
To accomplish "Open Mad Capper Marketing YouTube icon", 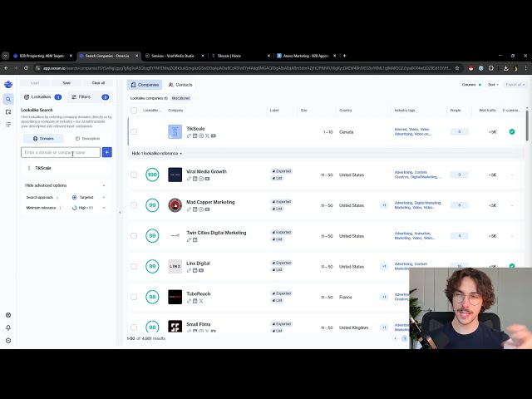I will pyautogui.click(x=207, y=209).
